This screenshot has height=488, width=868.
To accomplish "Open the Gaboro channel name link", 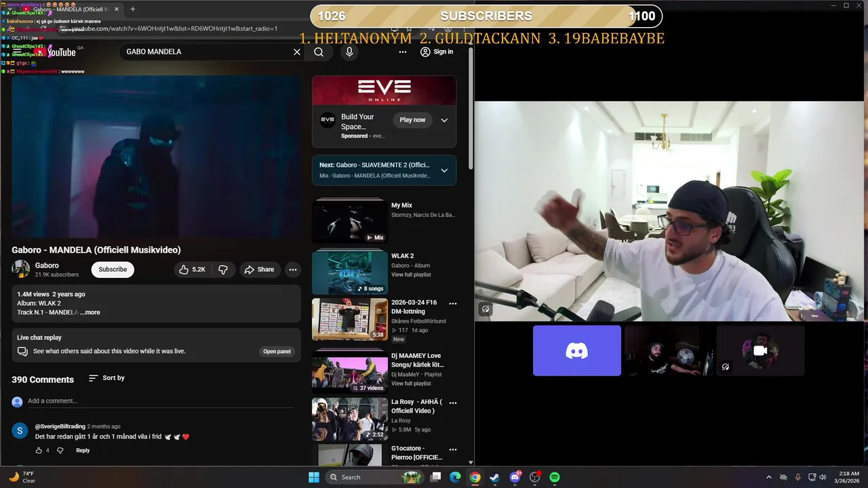I will pyautogui.click(x=47, y=265).
